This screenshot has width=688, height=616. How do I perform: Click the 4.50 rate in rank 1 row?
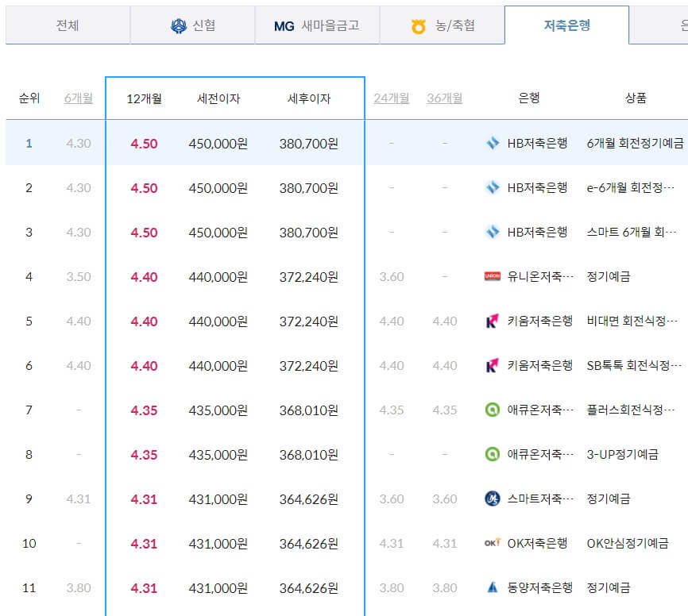tap(144, 144)
